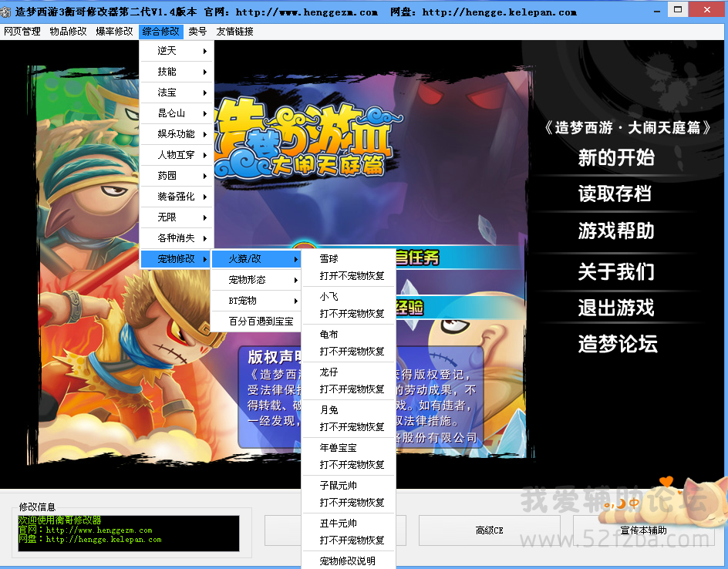
Task: Click 读取存档 to load save
Action: point(615,194)
